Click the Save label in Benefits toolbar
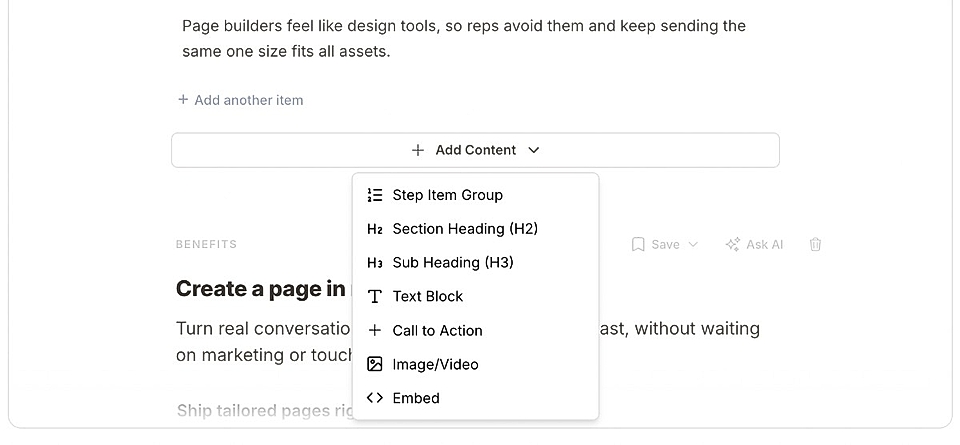 pyautogui.click(x=665, y=244)
